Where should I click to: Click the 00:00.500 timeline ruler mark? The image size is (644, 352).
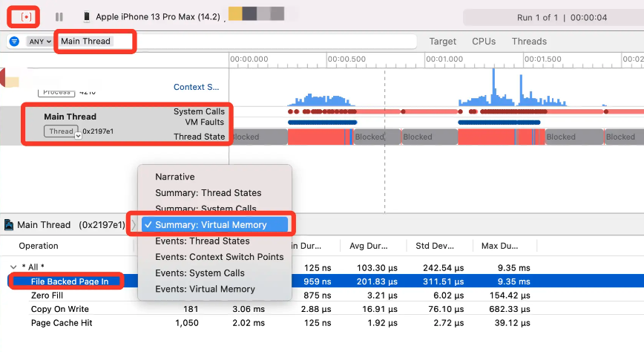(x=346, y=59)
